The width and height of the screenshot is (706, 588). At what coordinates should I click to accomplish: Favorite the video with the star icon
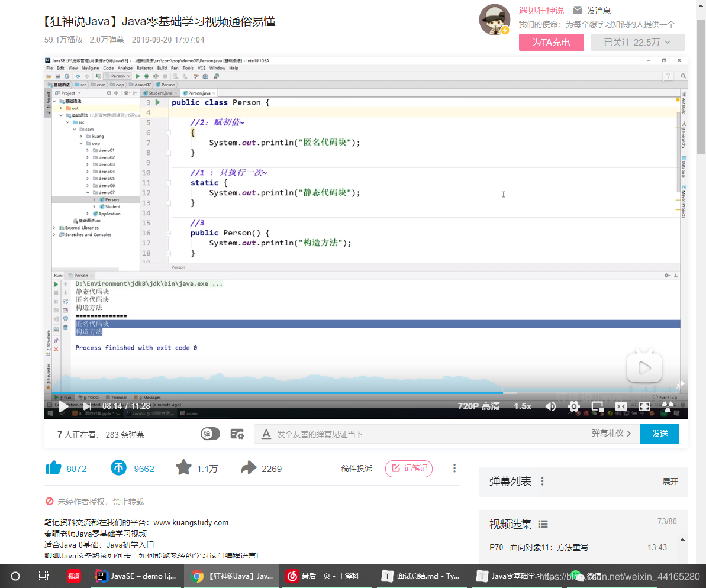pyautogui.click(x=183, y=468)
